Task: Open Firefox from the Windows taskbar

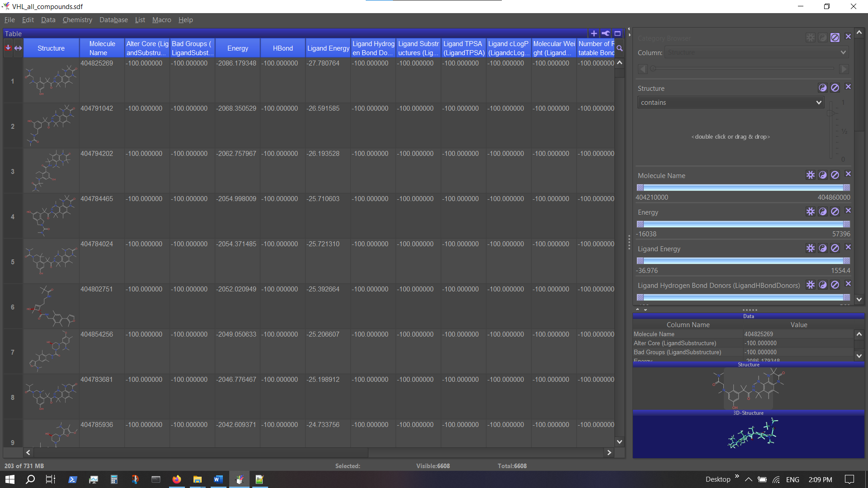Action: pos(177,479)
